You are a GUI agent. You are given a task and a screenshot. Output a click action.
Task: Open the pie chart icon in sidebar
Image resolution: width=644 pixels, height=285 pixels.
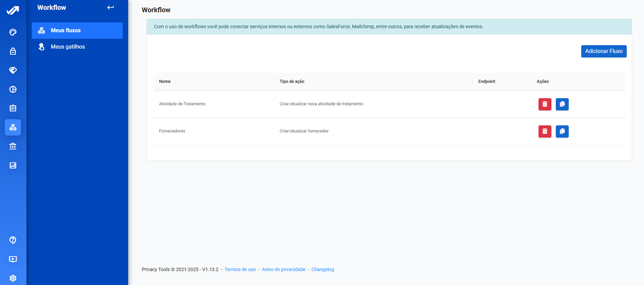(13, 89)
